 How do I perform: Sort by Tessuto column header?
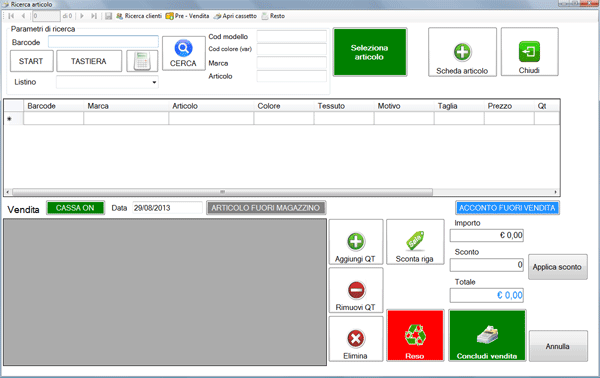[344, 106]
